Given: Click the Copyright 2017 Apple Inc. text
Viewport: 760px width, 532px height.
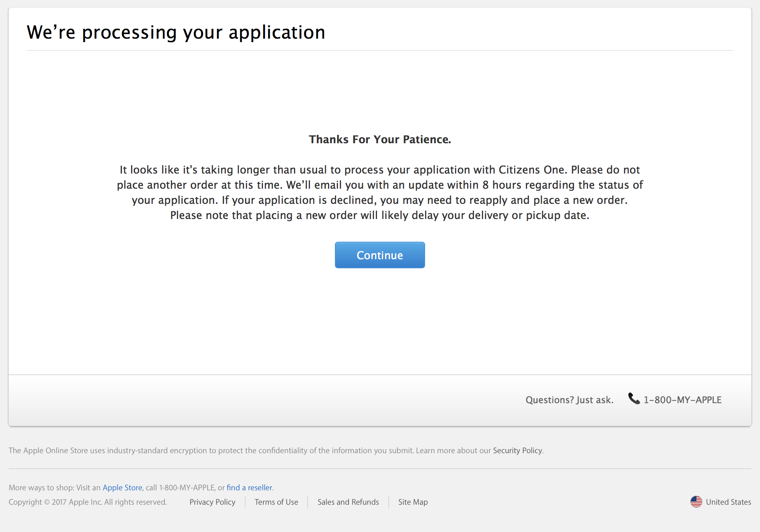Looking at the screenshot, I should point(88,502).
